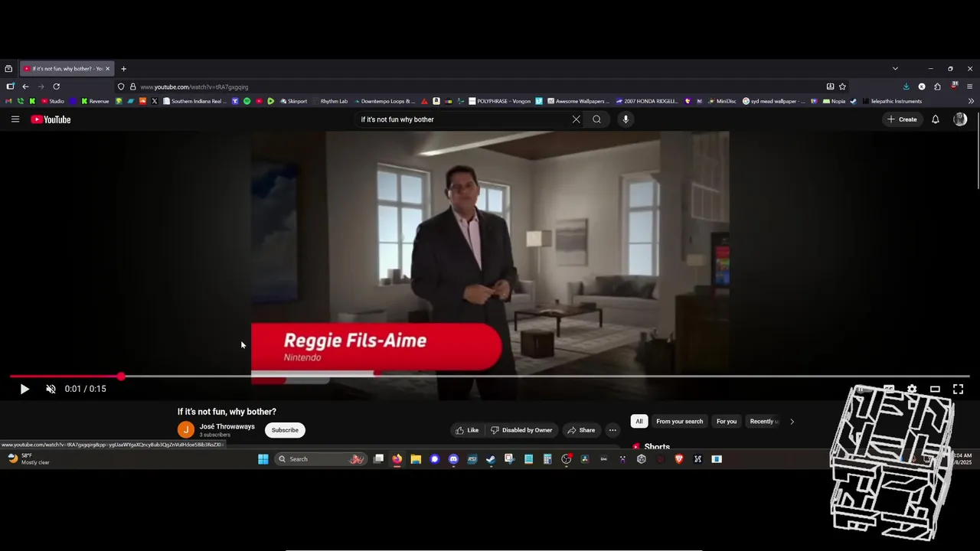The height and width of the screenshot is (551, 980).
Task: Switch to theater mode
Action: pos(935,389)
